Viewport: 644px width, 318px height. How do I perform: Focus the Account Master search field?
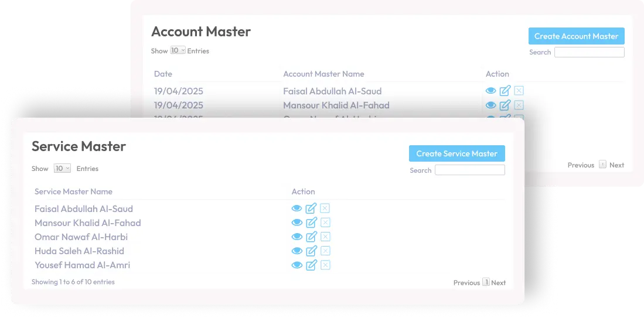click(590, 52)
